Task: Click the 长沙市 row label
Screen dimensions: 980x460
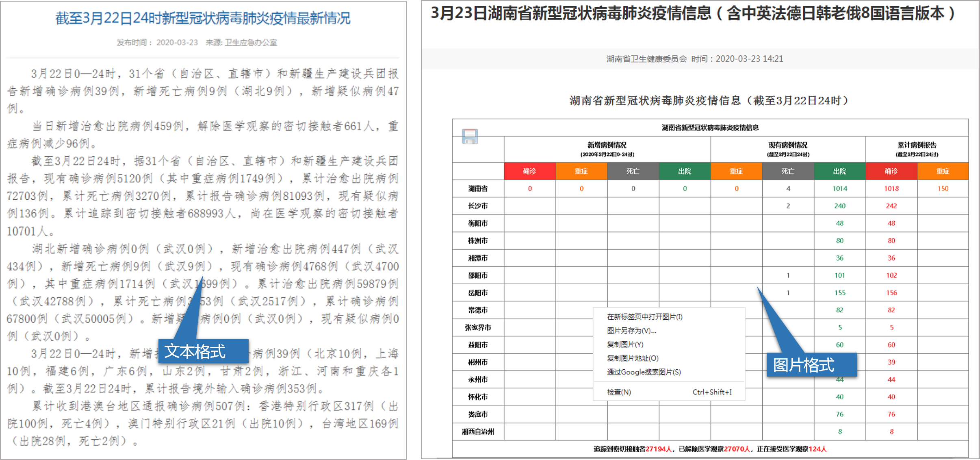Action: tap(478, 206)
